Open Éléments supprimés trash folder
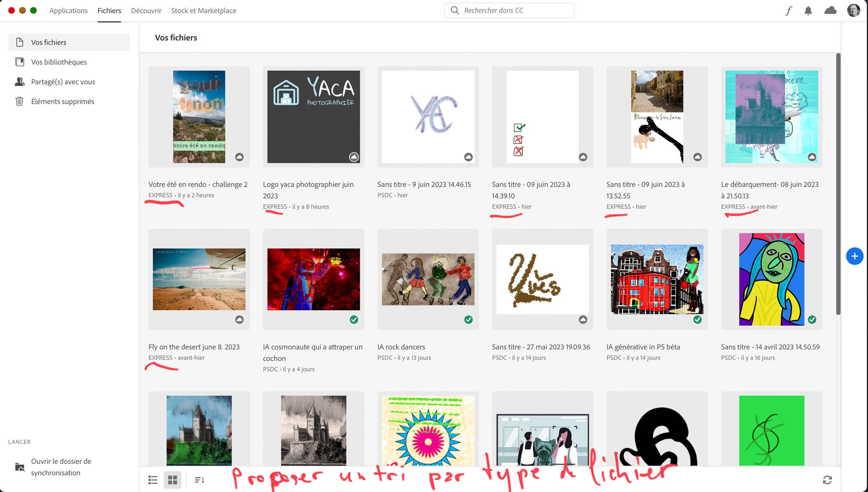Image resolution: width=868 pixels, height=492 pixels. click(62, 101)
